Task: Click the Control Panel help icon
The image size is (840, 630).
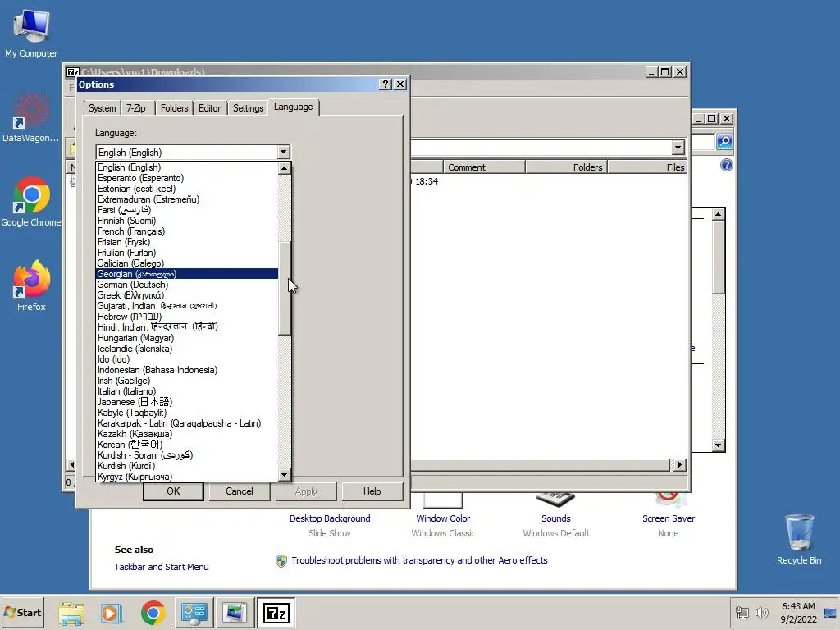Action: 727,165
